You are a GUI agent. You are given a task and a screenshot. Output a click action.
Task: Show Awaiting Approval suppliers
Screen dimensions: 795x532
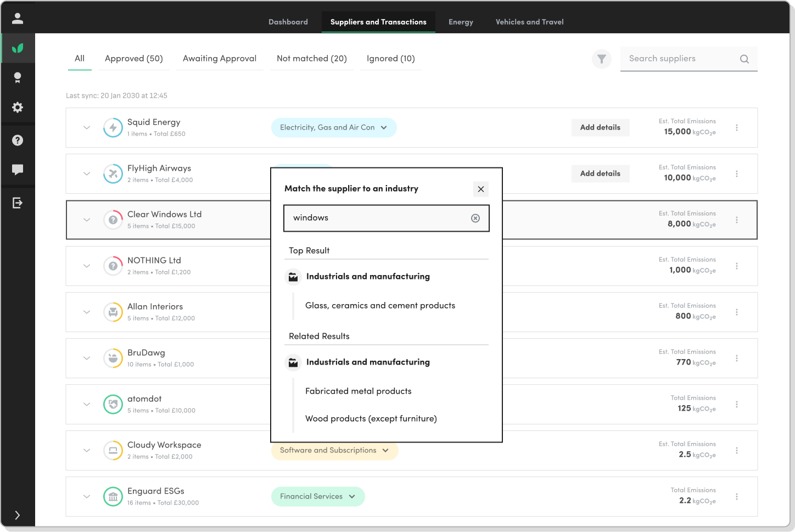(220, 59)
